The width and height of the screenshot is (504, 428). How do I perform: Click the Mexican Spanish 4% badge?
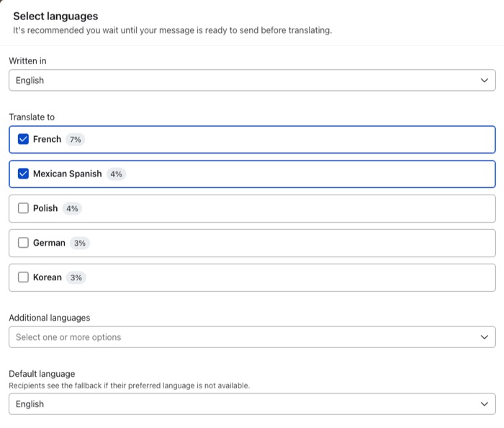click(x=116, y=174)
